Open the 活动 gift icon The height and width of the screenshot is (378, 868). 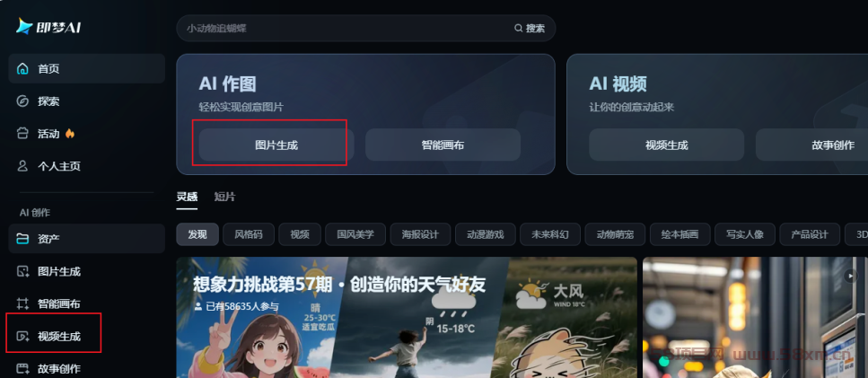[x=22, y=134]
